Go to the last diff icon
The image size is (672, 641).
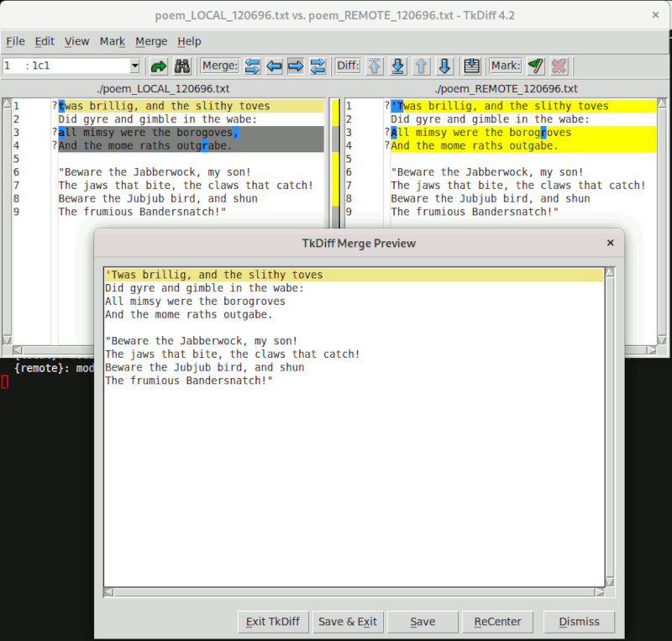397,66
